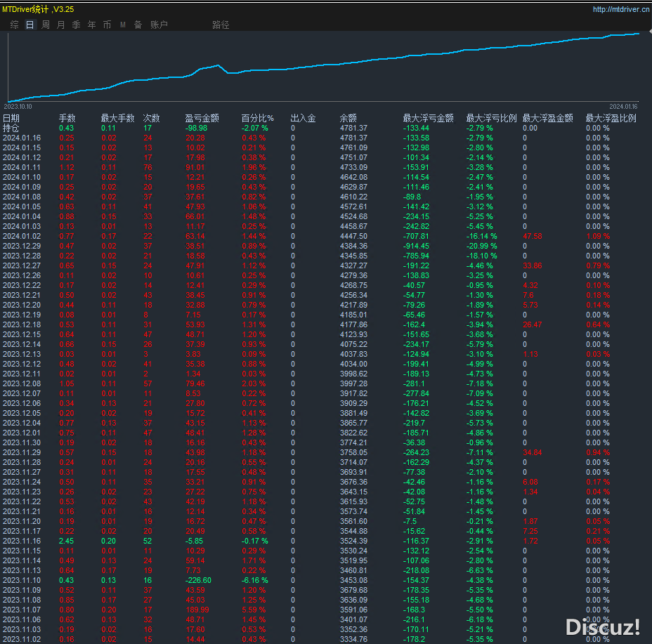Screen dimensions: 652x644
Task: Open the mtdriver.cn website link
Action: click(620, 10)
